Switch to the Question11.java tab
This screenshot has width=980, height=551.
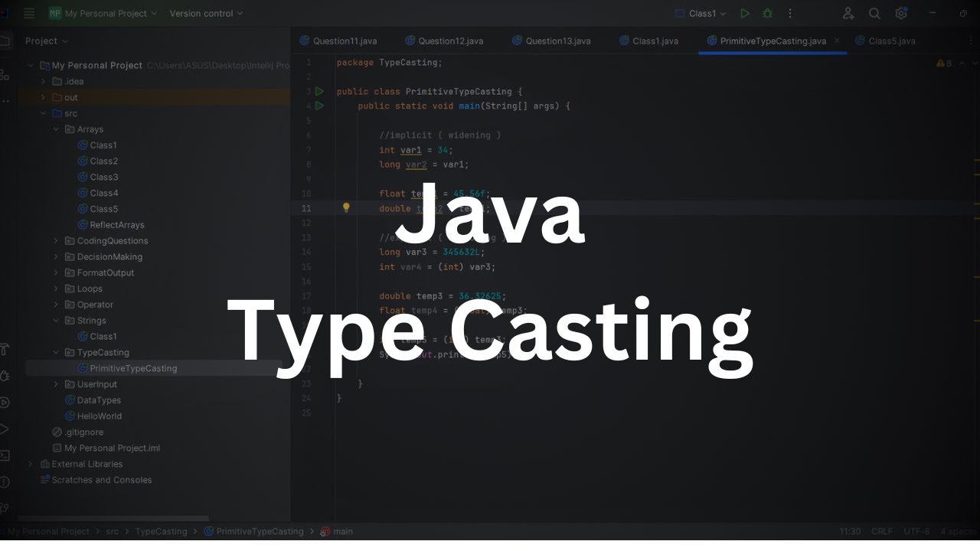point(338,41)
